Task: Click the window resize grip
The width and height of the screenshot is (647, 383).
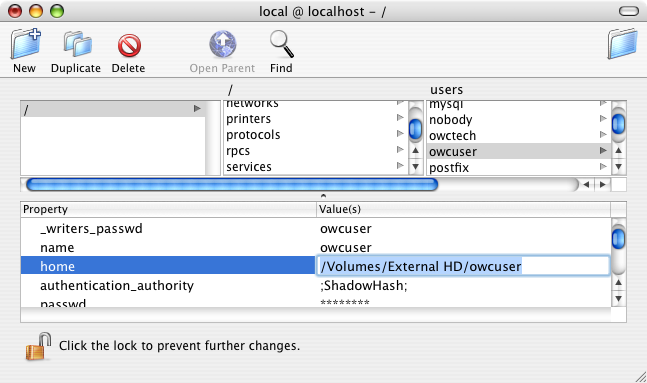Action: 640,376
